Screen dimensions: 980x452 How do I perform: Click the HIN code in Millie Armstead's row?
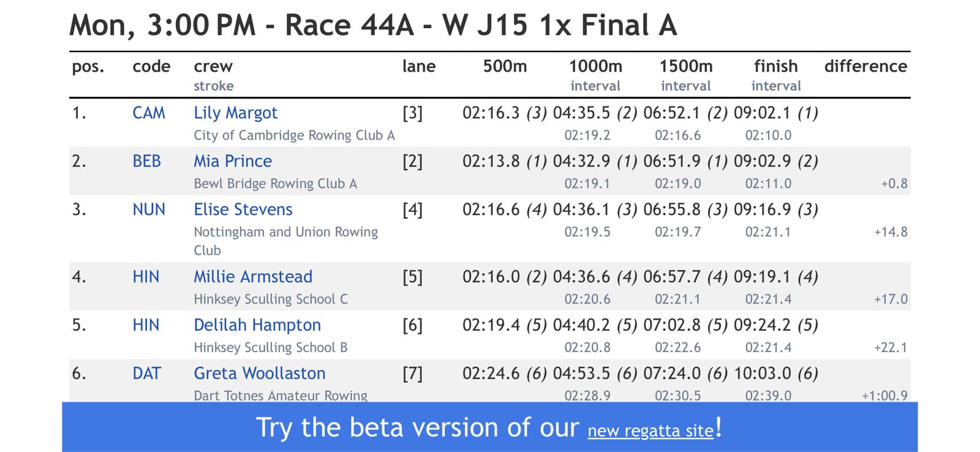[146, 277]
